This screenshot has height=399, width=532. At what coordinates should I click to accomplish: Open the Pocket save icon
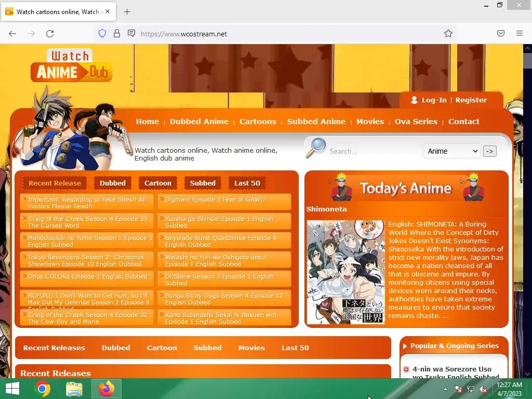click(x=501, y=33)
